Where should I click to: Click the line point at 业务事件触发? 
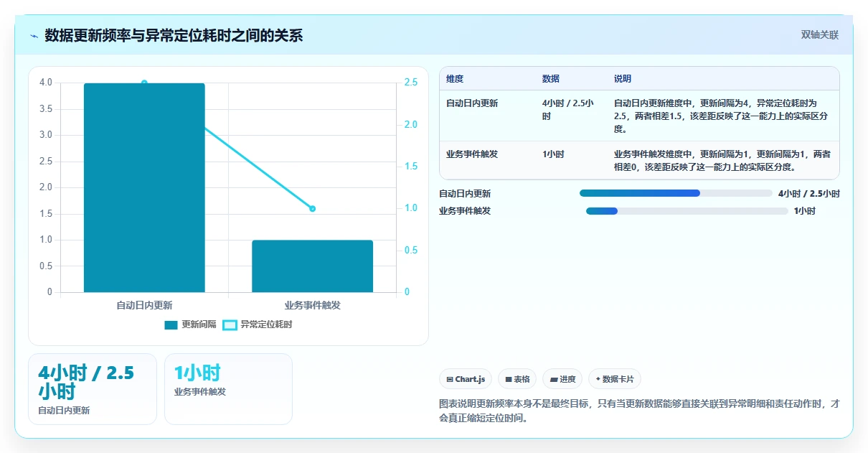click(x=312, y=209)
